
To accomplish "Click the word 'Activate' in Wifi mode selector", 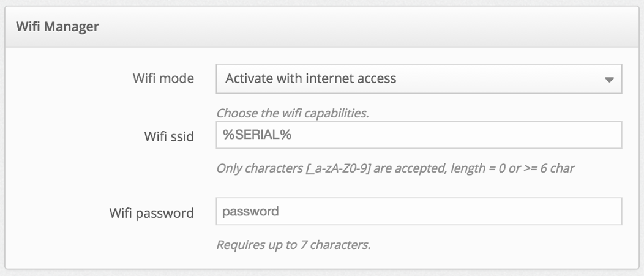I will tap(248, 79).
